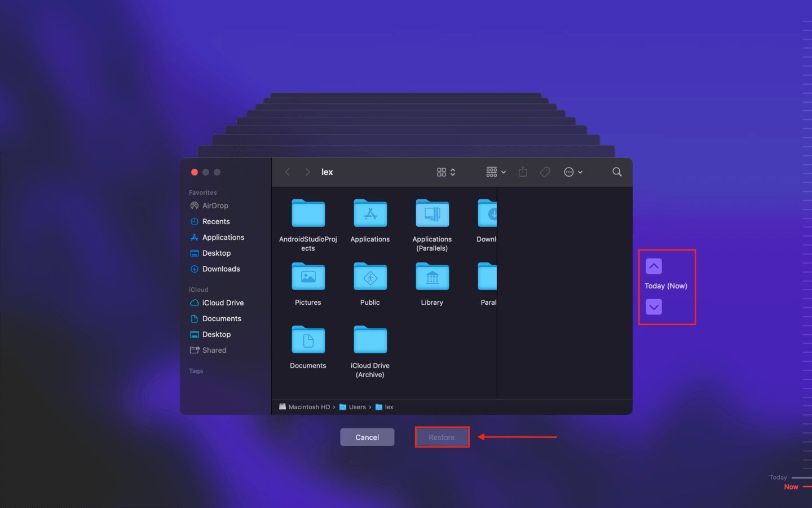Click the Tags icon in the toolbar

545,172
